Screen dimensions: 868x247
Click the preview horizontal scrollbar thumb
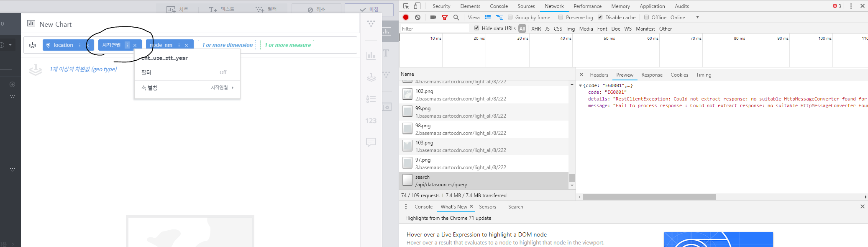coord(649,197)
